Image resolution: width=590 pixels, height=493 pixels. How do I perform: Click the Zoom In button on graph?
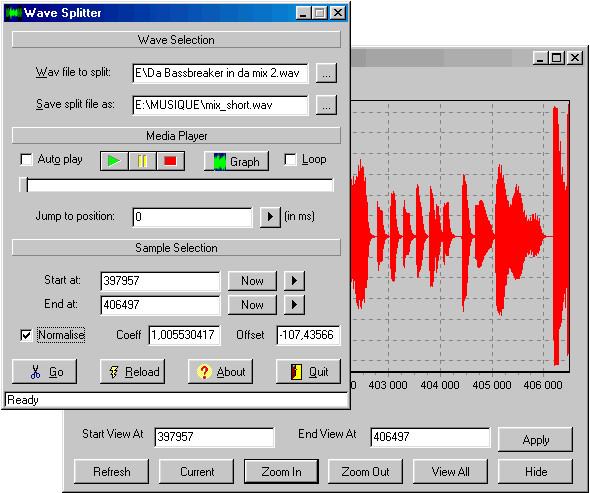pos(281,472)
